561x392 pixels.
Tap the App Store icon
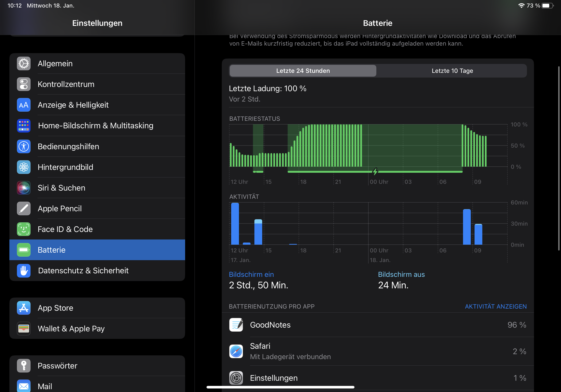point(24,308)
